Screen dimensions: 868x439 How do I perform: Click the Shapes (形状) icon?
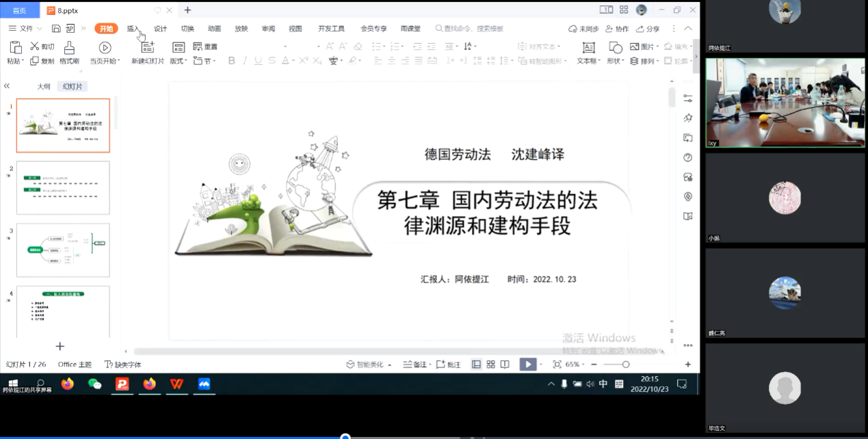click(x=615, y=48)
